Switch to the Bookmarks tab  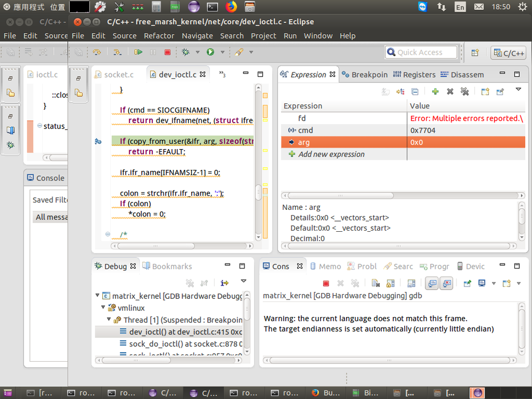167,266
